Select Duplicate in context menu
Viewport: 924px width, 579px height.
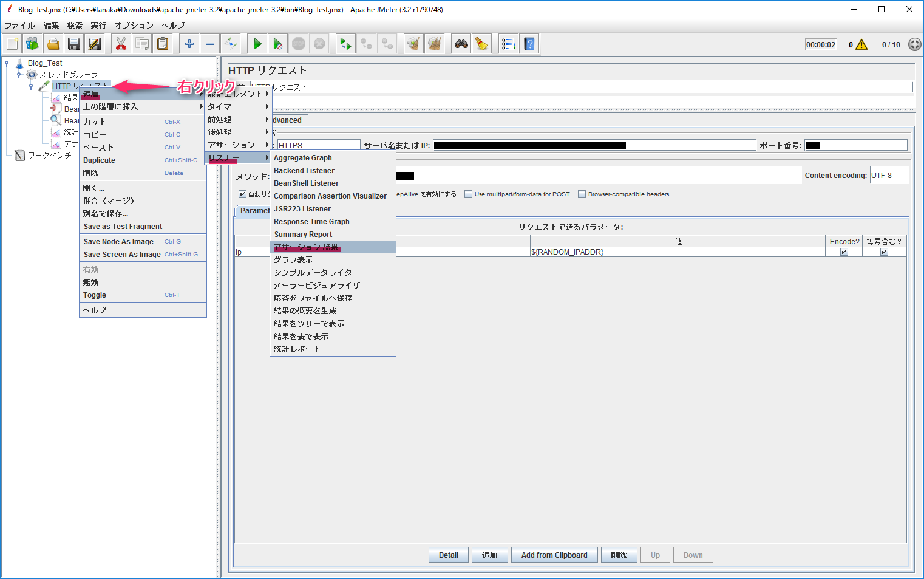click(143, 160)
